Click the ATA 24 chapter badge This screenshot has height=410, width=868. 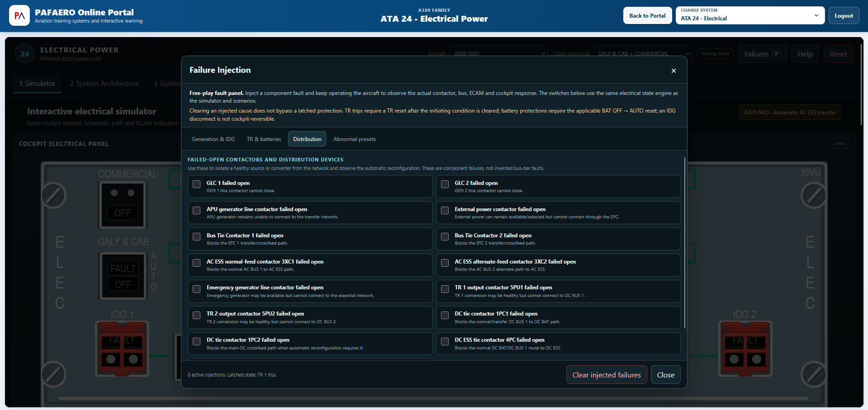25,54
